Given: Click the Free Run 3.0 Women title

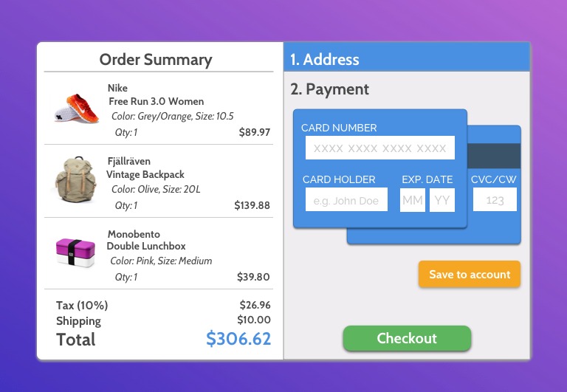Looking at the screenshot, I should 156,102.
